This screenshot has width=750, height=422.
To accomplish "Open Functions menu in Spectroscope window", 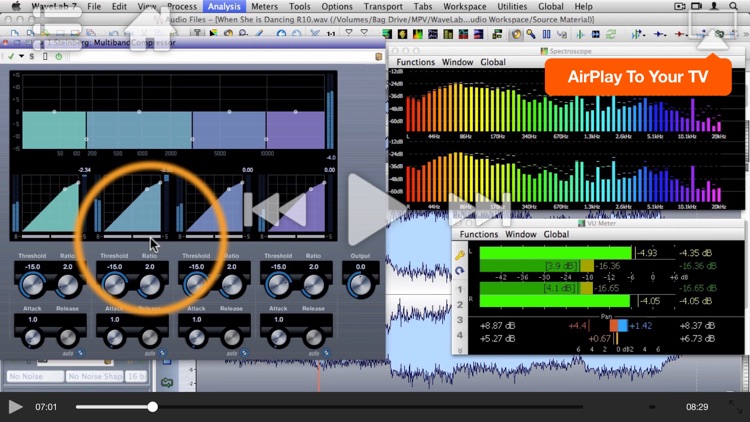I will click(415, 62).
